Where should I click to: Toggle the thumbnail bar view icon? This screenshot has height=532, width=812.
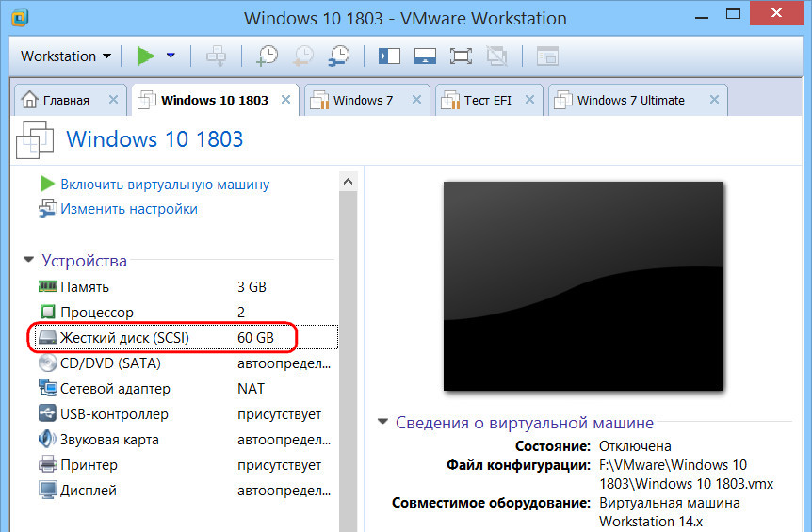pyautogui.click(x=425, y=56)
